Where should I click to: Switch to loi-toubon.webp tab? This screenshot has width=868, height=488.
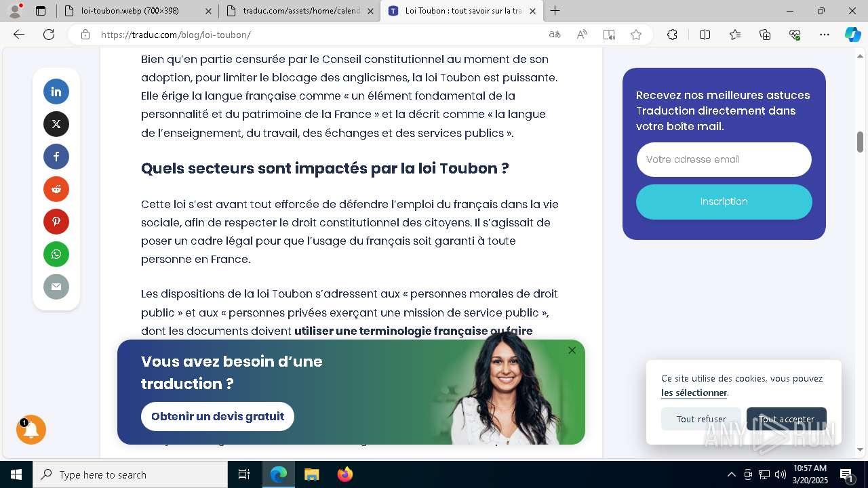point(138,11)
